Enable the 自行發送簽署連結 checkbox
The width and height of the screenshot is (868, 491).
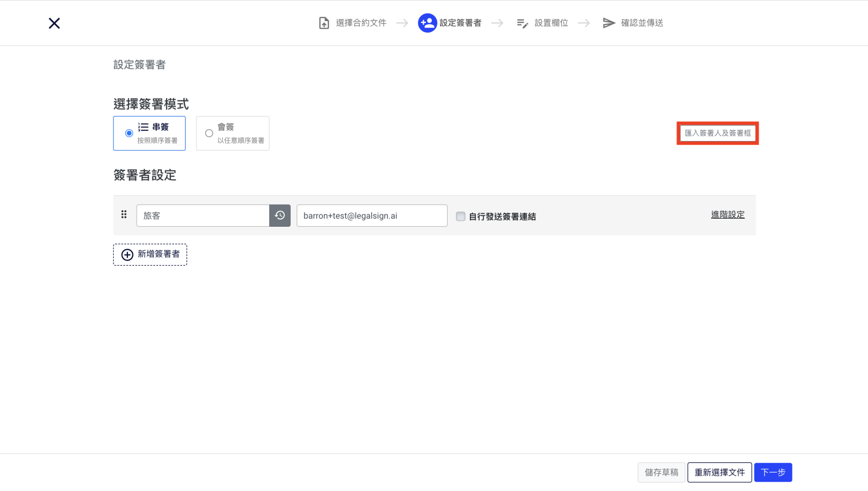pyautogui.click(x=461, y=216)
